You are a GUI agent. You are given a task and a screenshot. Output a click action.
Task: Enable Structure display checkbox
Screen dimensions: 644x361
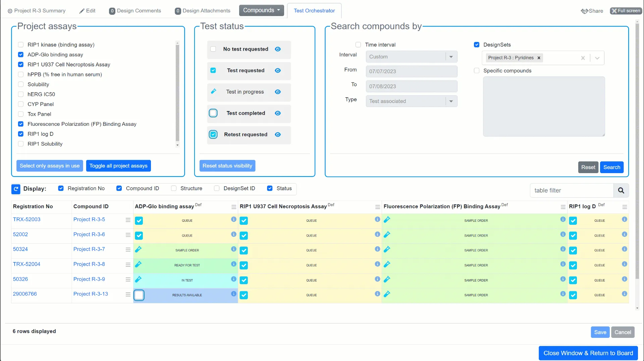point(174,189)
